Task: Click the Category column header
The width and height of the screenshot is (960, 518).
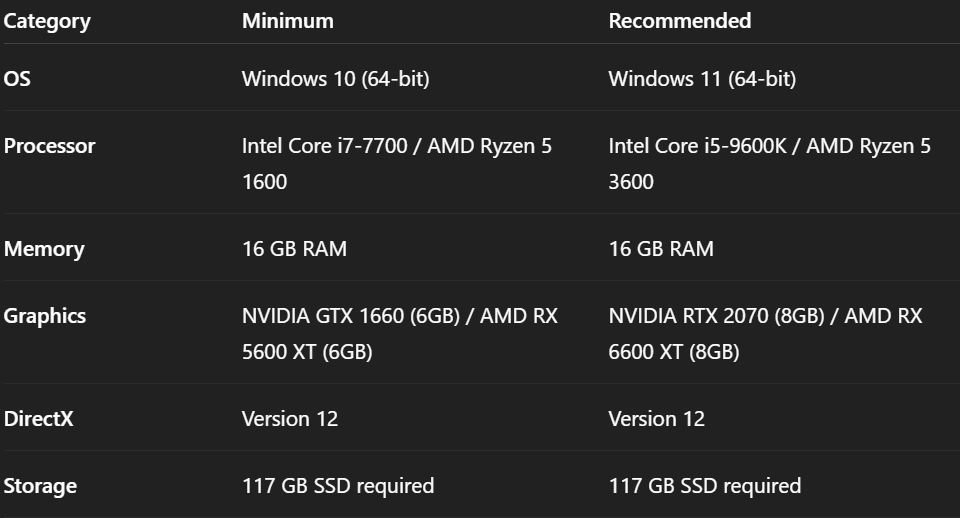Action: point(47,21)
